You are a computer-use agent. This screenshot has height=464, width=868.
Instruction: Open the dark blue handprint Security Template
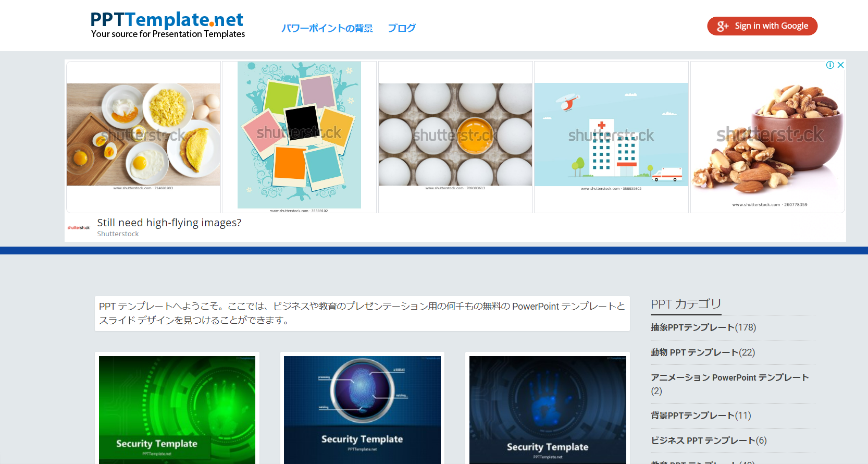[548, 410]
